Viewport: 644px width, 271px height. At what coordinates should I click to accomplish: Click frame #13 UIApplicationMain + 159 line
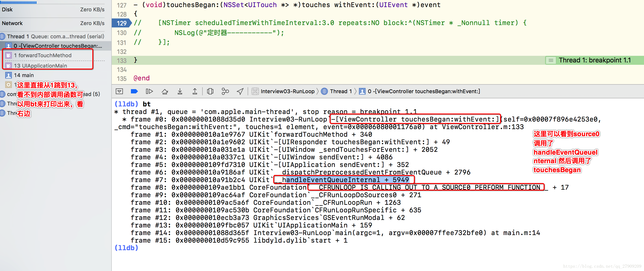point(251,225)
